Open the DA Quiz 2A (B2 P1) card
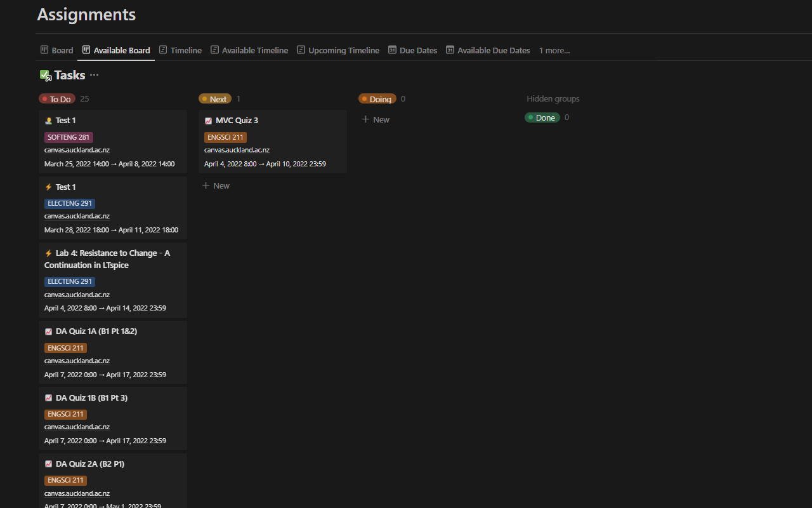 pos(90,464)
